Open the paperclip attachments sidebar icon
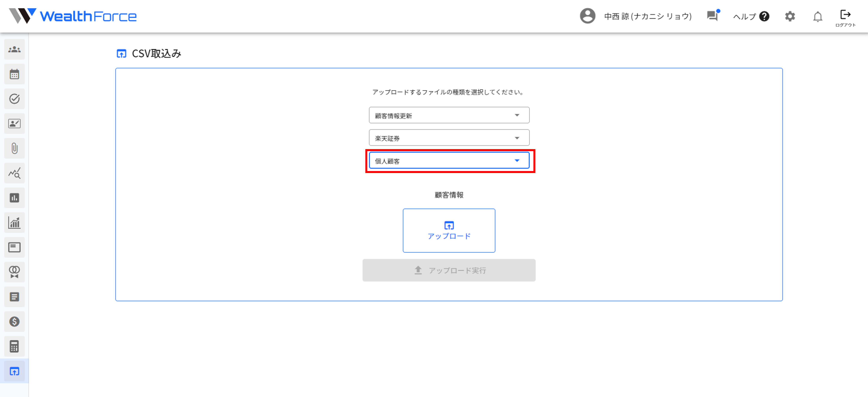 click(x=14, y=148)
